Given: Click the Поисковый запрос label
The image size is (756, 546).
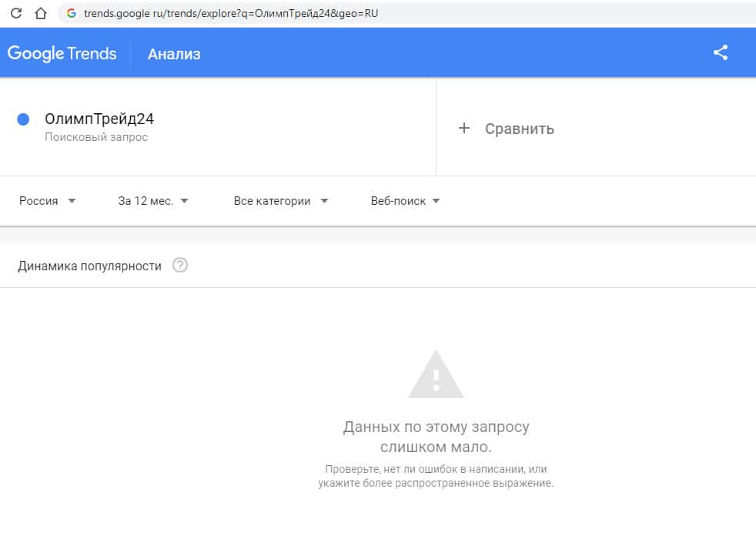Looking at the screenshot, I should coord(96,137).
